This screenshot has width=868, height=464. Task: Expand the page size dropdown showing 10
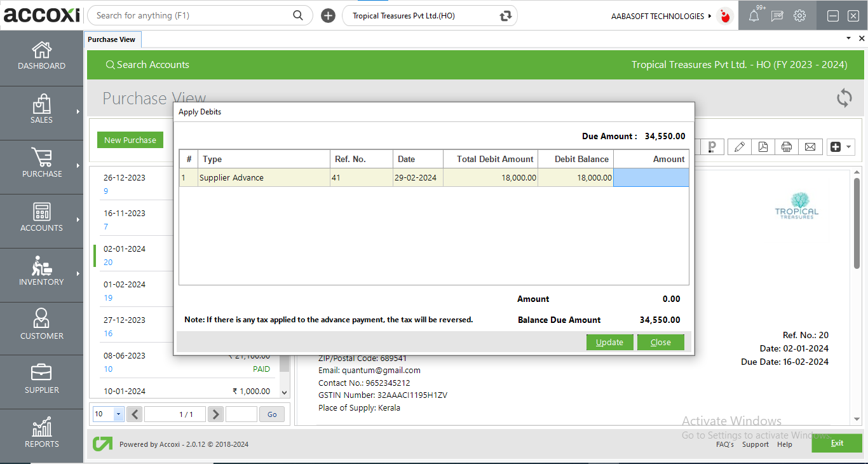coord(118,414)
